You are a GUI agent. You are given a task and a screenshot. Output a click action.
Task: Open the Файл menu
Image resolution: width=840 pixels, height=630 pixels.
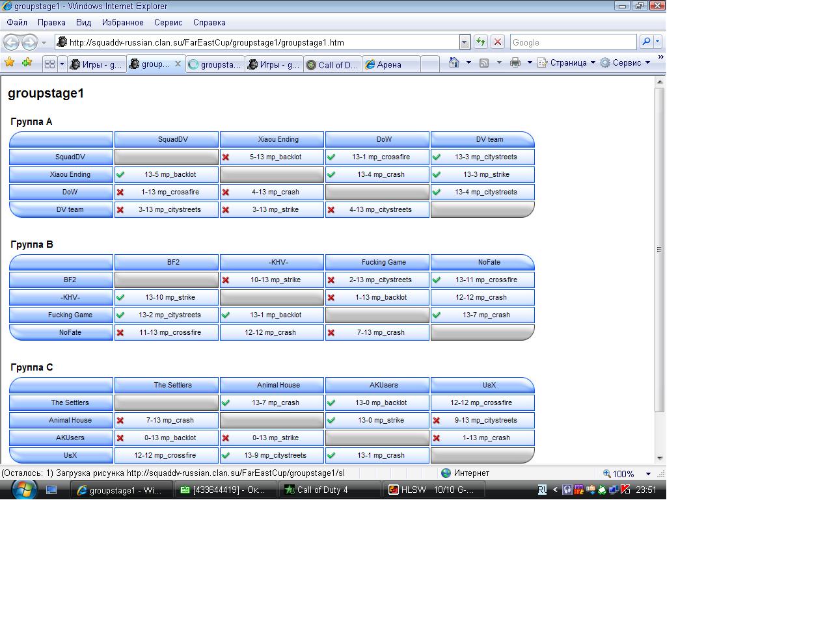point(17,22)
